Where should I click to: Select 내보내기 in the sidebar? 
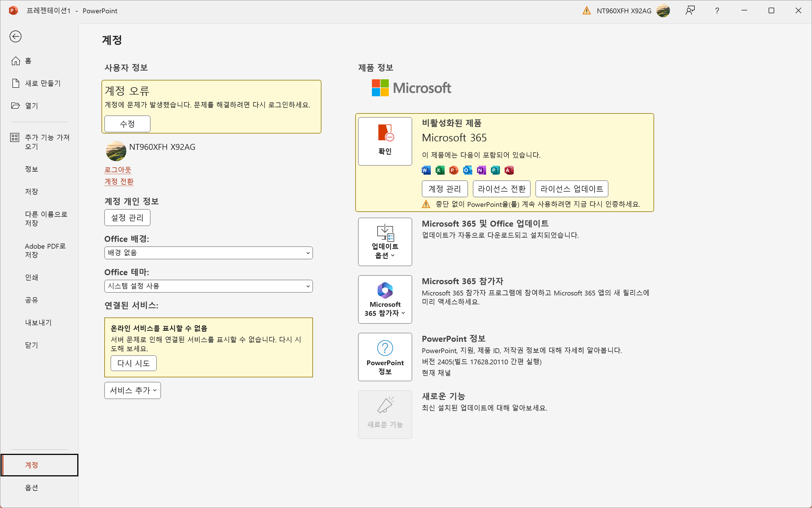(39, 323)
